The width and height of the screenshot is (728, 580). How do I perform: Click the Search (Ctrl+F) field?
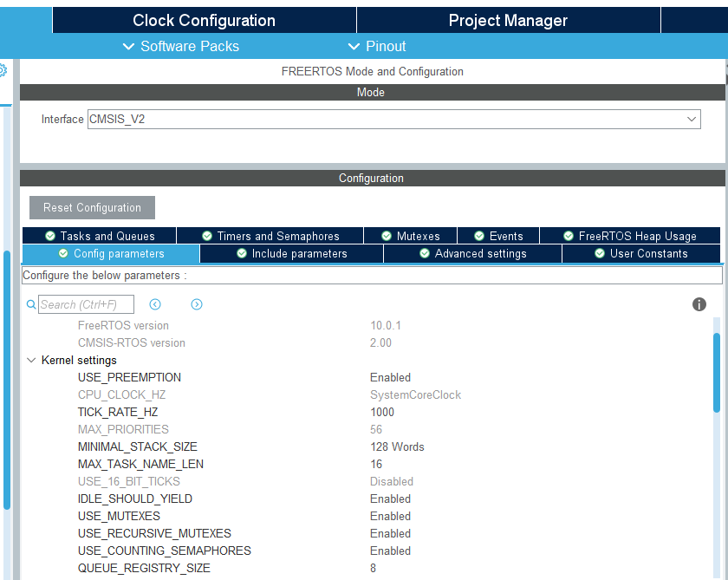[87, 304]
